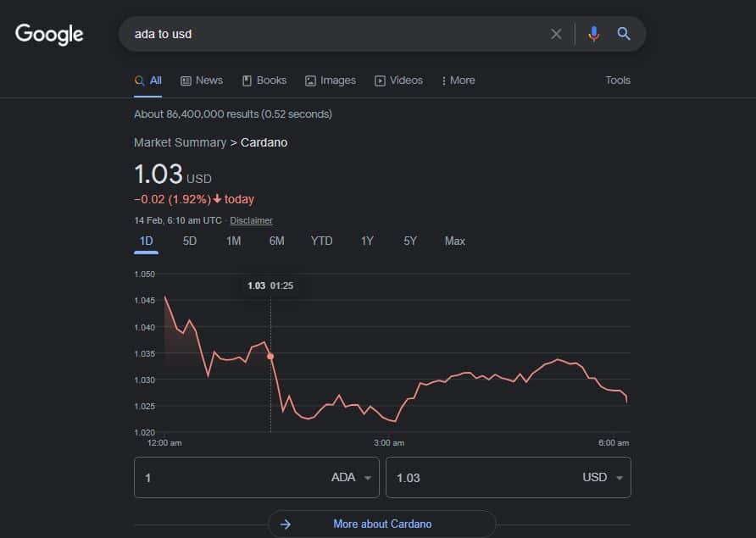Click the 'About 86,400,000 results' count

tap(233, 114)
